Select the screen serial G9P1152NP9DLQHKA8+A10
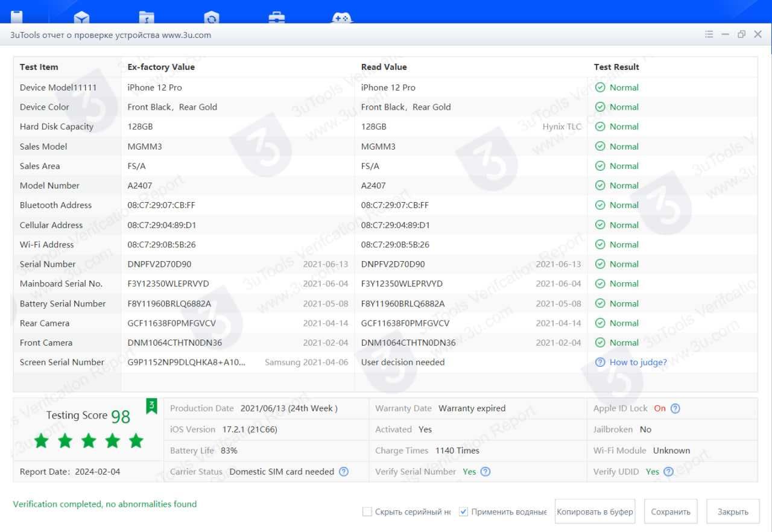Screen dimensions: 772x532 [186, 363]
